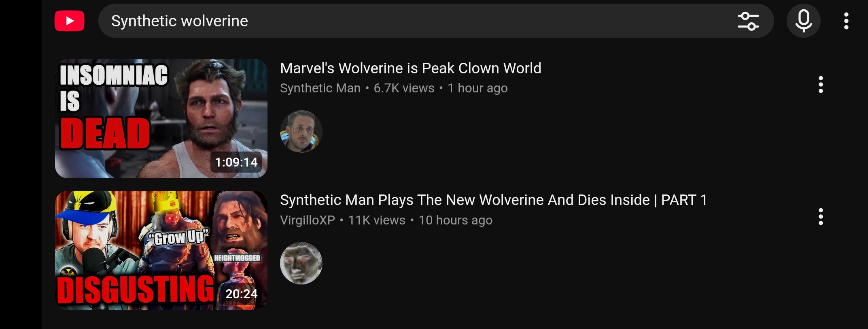Click the VirgilloXP channel name text
Screen dimensions: 868x329
coord(308,220)
